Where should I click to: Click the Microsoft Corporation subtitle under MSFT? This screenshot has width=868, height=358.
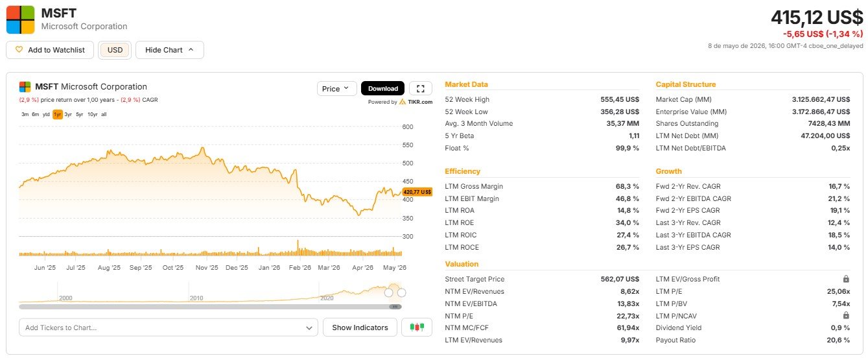(x=84, y=27)
